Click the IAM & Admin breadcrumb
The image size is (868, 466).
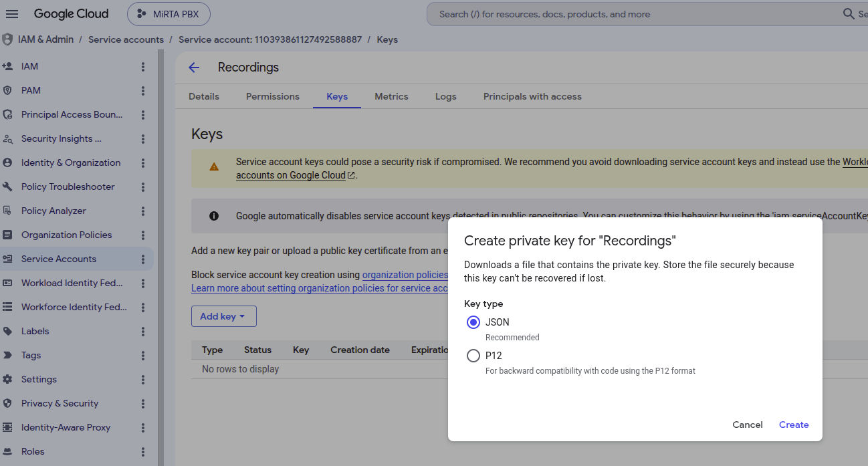pyautogui.click(x=46, y=39)
